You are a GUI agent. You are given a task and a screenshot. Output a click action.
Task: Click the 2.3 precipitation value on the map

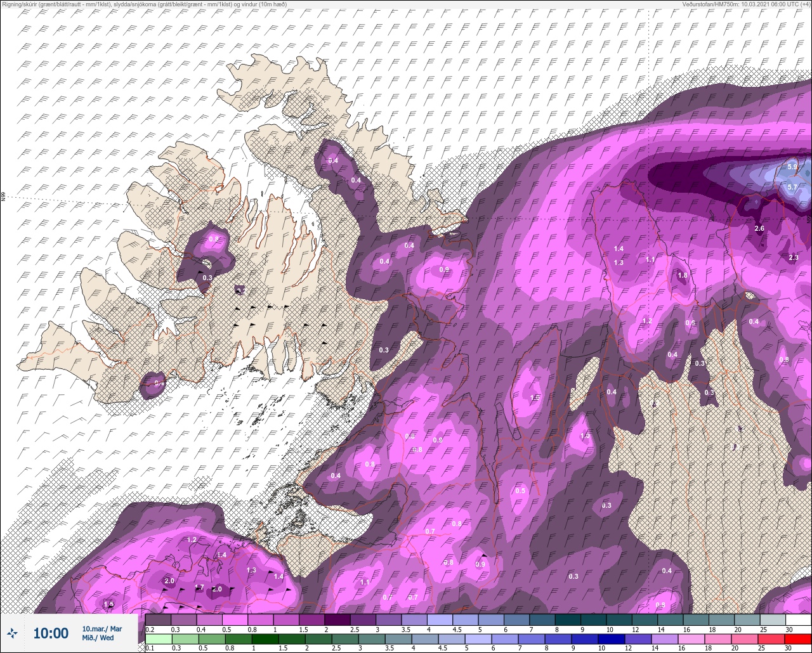794,257
